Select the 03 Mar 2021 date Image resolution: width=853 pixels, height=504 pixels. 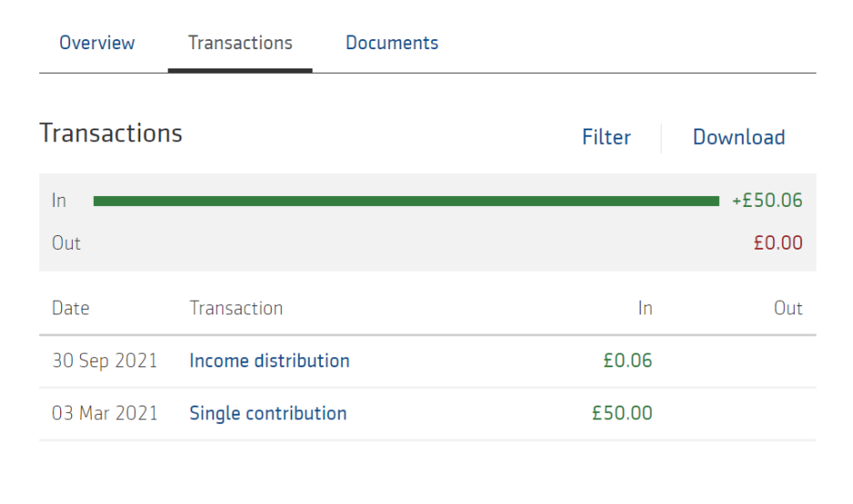pyautogui.click(x=105, y=414)
